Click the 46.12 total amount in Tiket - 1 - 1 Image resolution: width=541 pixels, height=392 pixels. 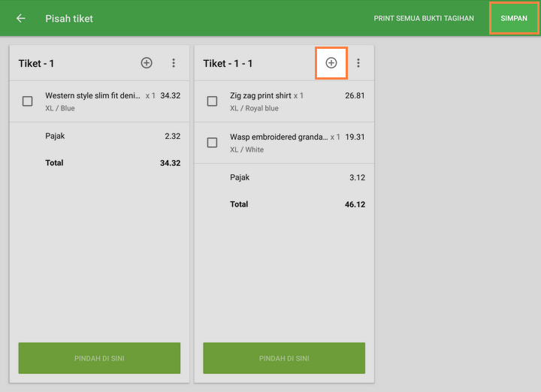tap(355, 204)
